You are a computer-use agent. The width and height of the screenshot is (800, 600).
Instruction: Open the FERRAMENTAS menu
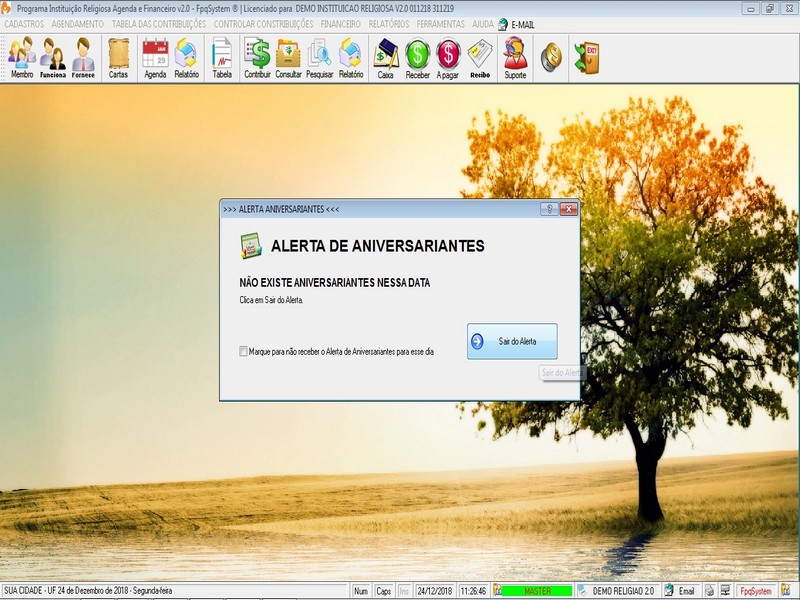tap(440, 24)
